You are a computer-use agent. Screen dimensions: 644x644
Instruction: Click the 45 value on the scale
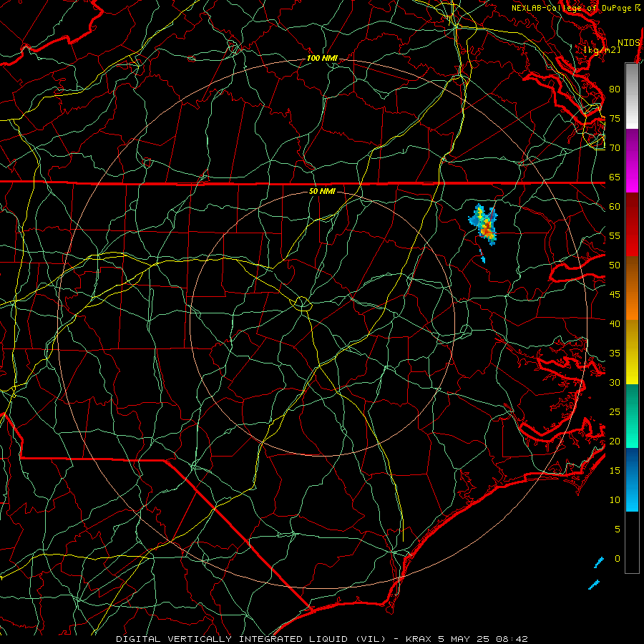pos(615,295)
